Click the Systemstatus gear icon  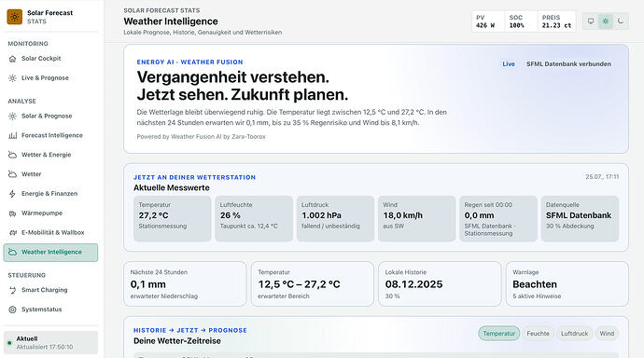click(x=13, y=310)
